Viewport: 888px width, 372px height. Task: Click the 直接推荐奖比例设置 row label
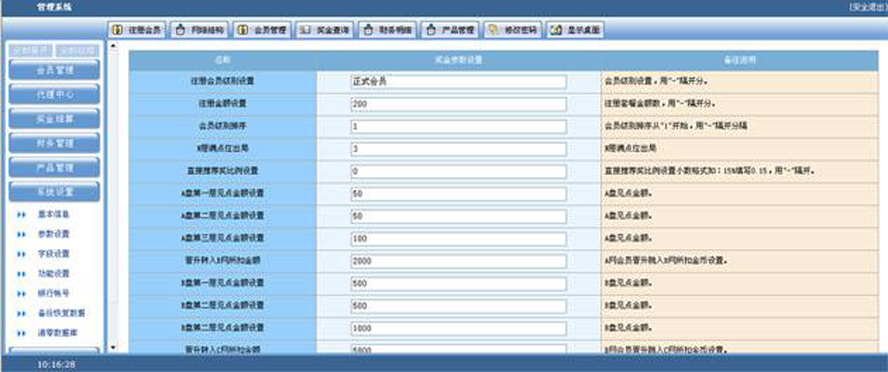point(223,171)
